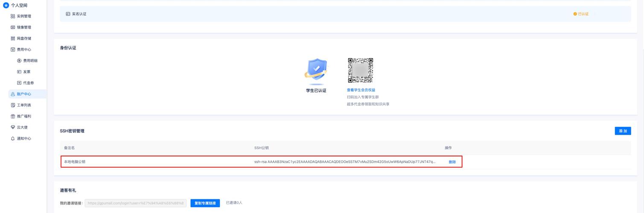The image size is (644, 213).
Task: Click the 操作 column header
Action: pyautogui.click(x=448, y=148)
